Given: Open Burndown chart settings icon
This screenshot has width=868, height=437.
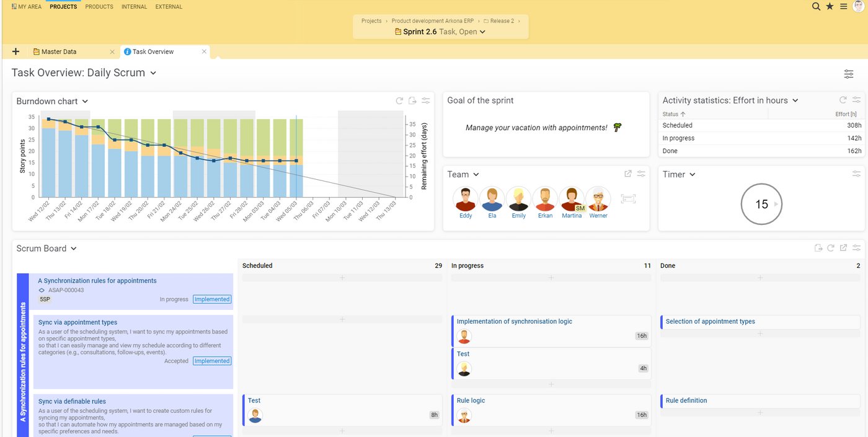Looking at the screenshot, I should tap(425, 100).
